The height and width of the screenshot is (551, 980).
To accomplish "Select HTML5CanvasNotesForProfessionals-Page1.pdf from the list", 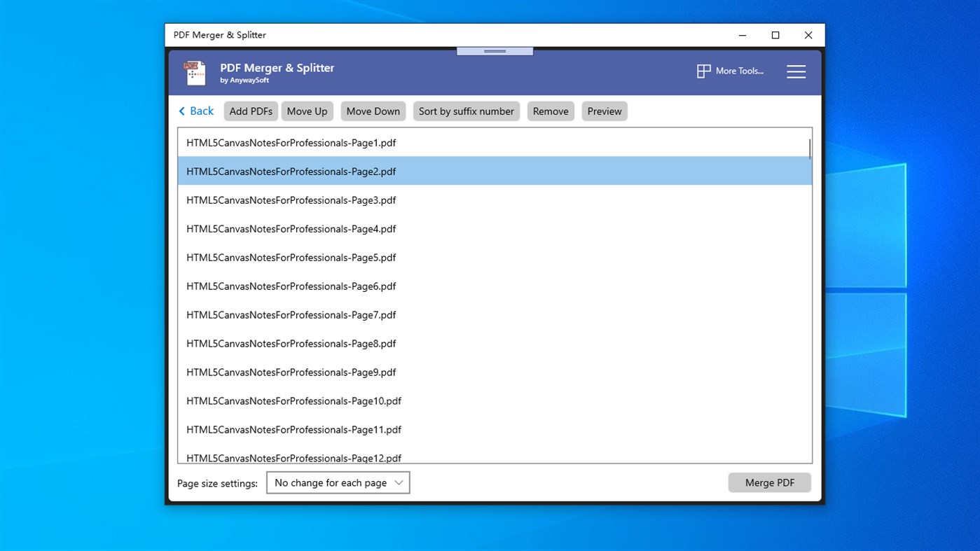I will tap(291, 142).
